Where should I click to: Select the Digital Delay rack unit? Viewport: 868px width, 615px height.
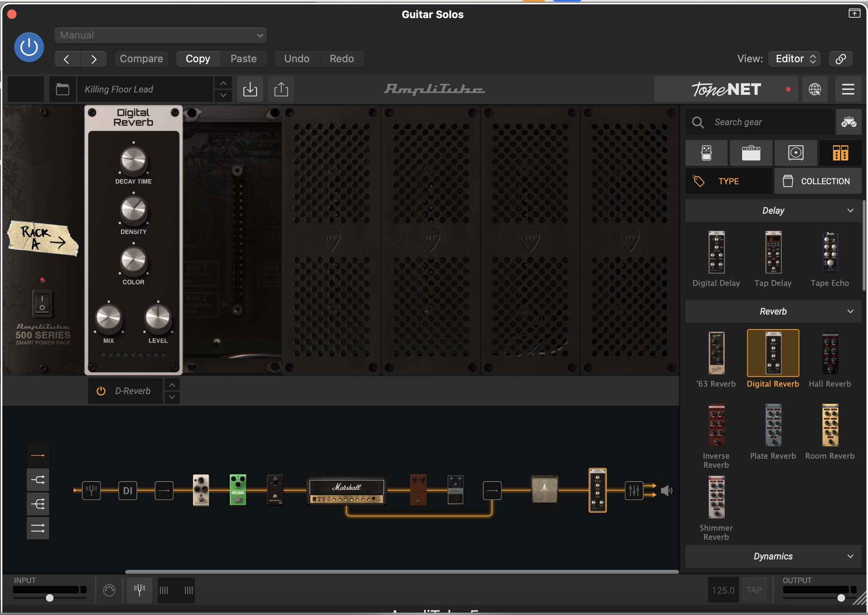click(x=716, y=252)
